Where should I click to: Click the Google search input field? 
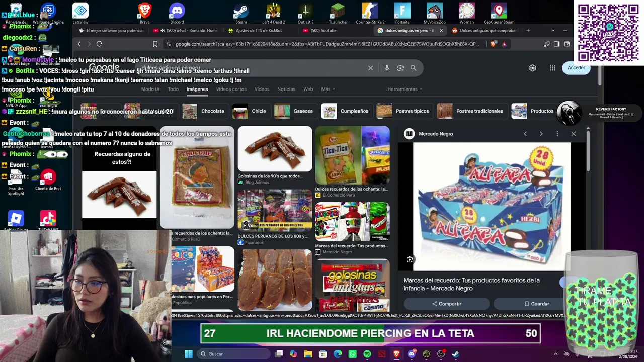[252, 68]
